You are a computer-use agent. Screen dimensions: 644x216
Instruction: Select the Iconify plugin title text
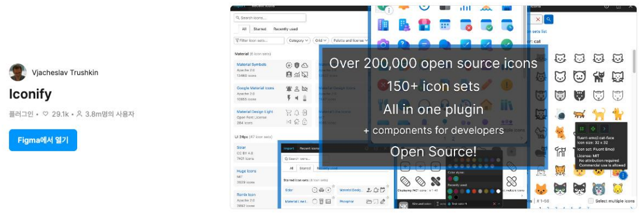[x=31, y=94]
